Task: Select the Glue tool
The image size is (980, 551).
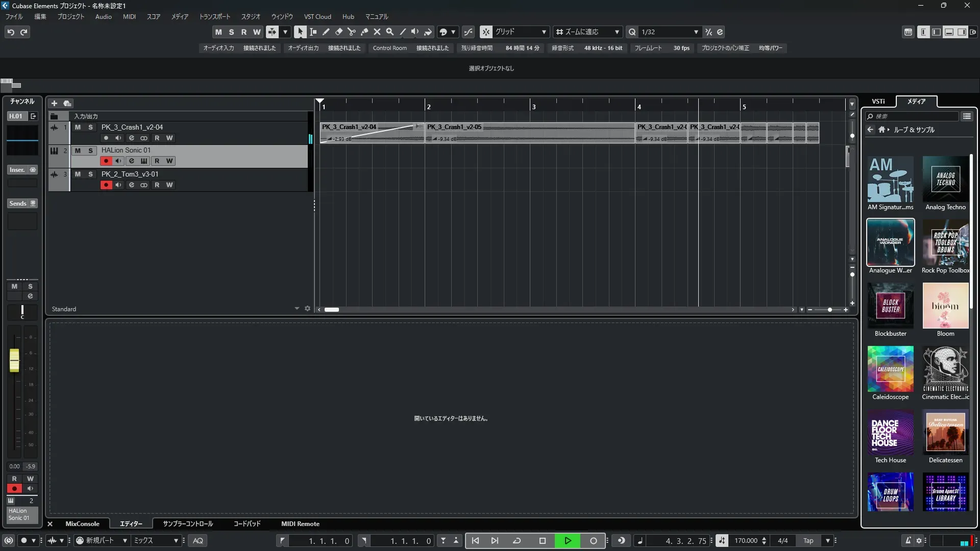Action: 364,32
